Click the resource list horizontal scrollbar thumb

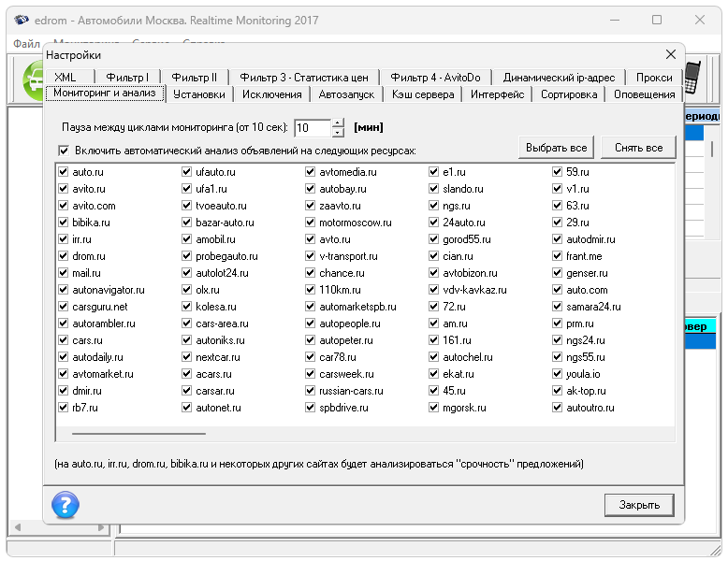(138, 434)
